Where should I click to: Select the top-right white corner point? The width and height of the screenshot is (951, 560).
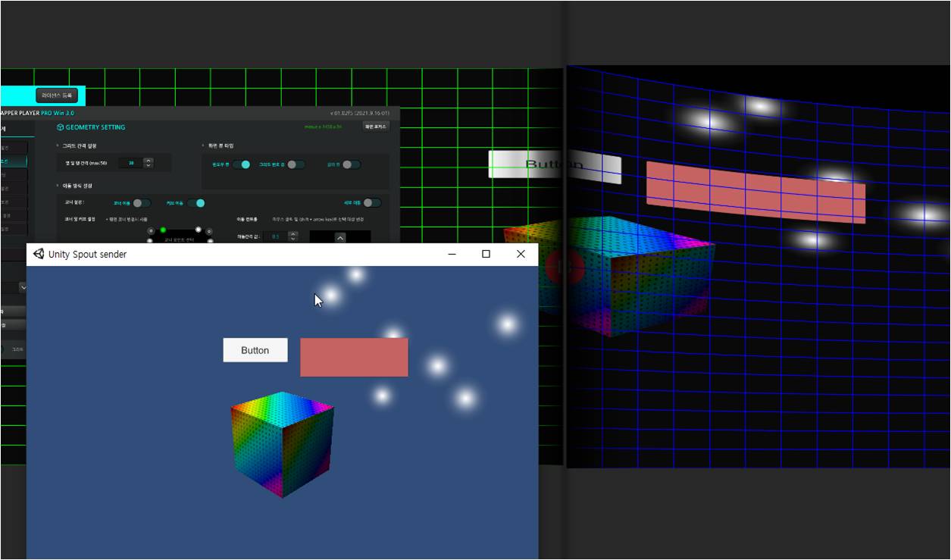click(x=199, y=230)
